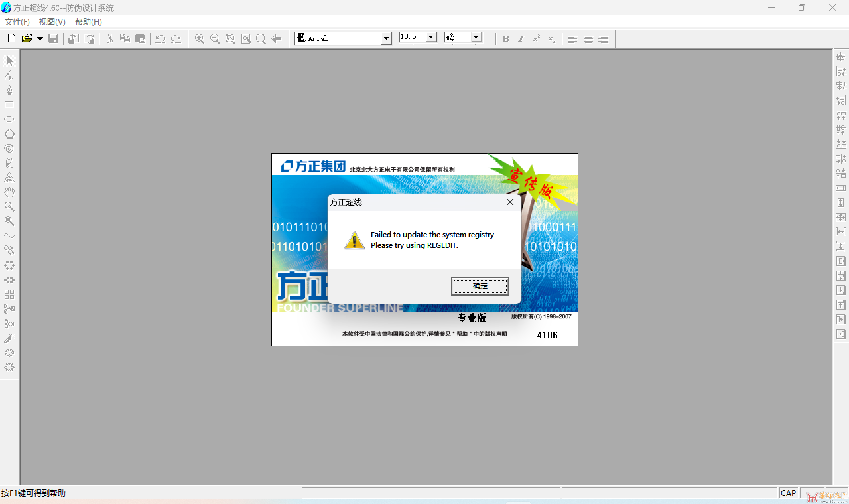The height and width of the screenshot is (504, 849).
Task: Select the arrow pointer tool
Action: pyautogui.click(x=10, y=61)
